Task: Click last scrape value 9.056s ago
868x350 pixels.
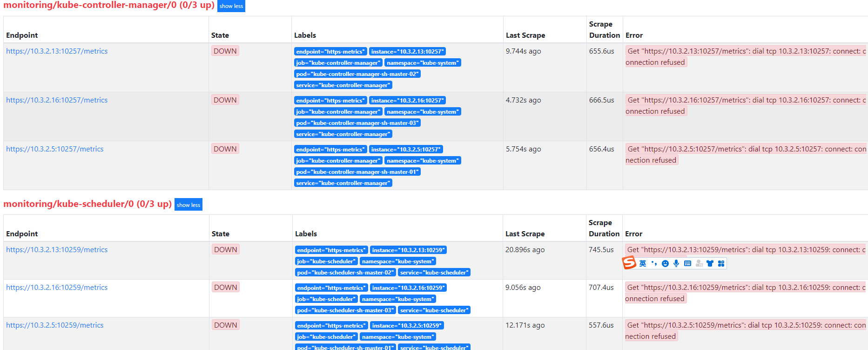Action: point(523,288)
